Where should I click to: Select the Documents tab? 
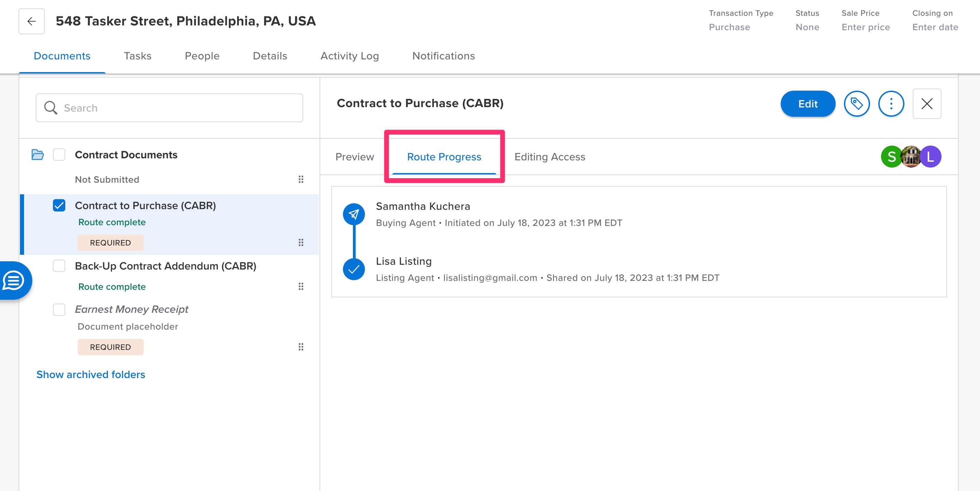pos(62,56)
